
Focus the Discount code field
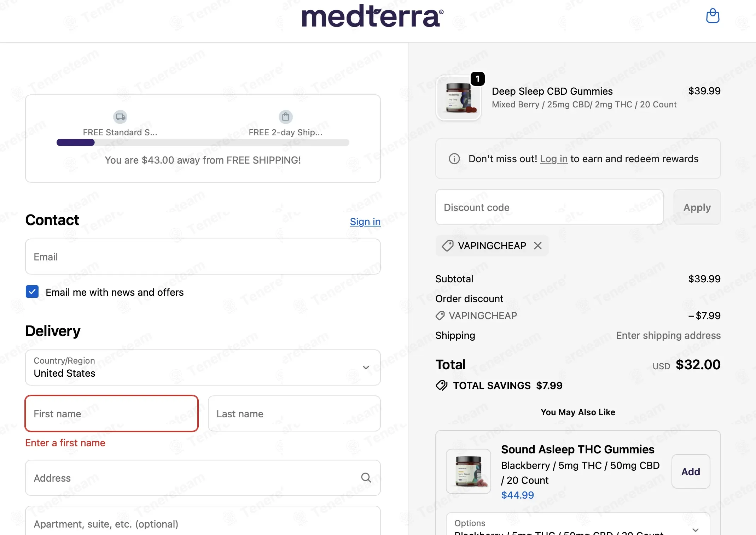point(549,207)
